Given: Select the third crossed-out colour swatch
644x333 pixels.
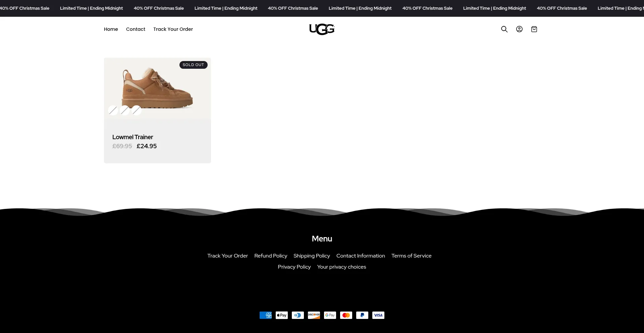Looking at the screenshot, I should point(137,110).
